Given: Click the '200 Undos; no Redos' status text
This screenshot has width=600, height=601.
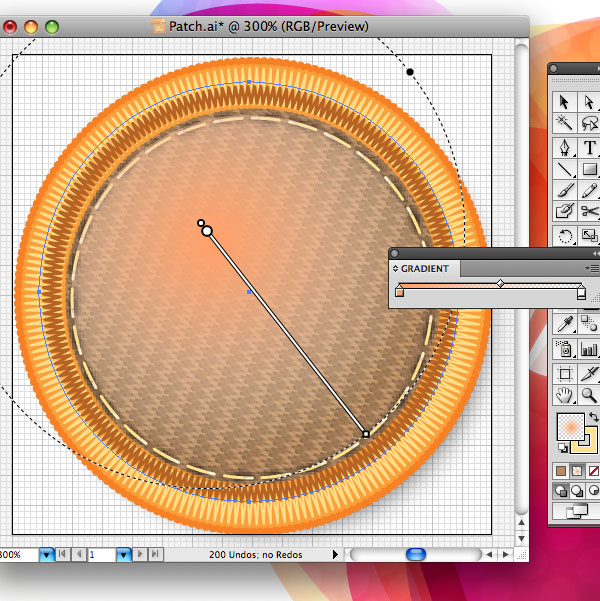Looking at the screenshot, I should (x=255, y=554).
